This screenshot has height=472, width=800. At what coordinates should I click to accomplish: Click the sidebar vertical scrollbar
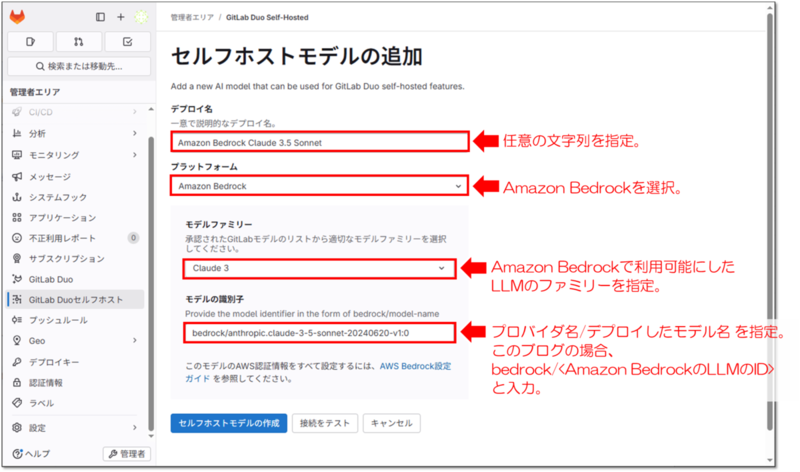151,283
